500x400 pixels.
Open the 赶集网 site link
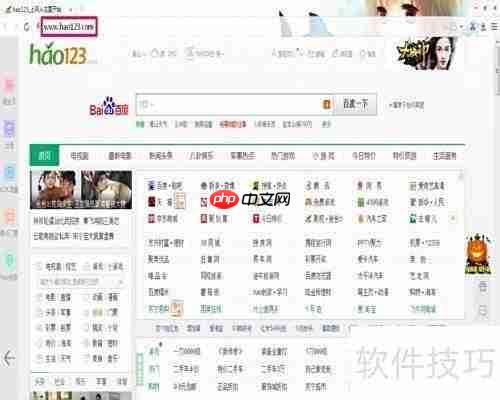210,259
